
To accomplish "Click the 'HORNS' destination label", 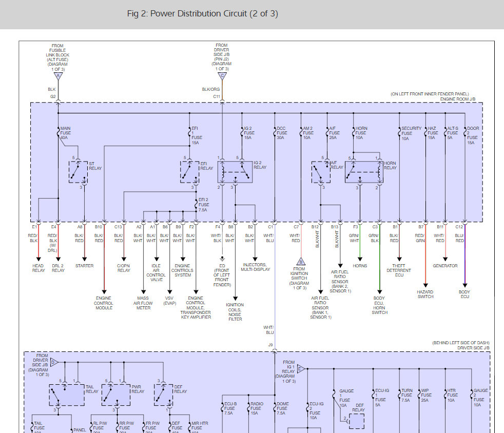I will [360, 266].
